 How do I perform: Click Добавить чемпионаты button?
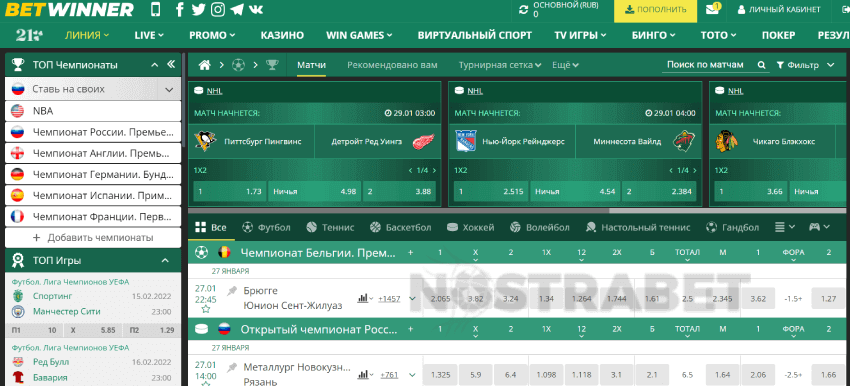pos(93,237)
